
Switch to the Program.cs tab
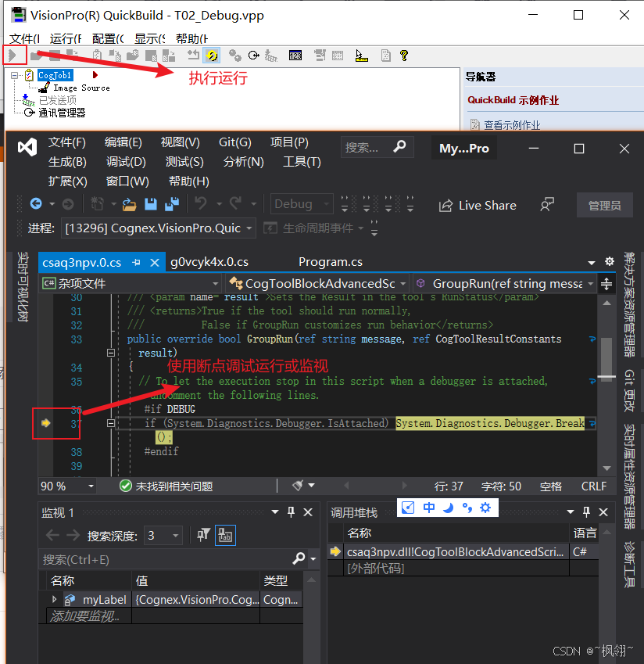331,262
